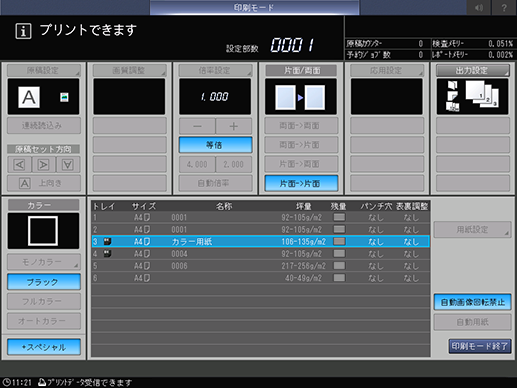The height and width of the screenshot is (388, 517).
Task: Click the 片面/両面 header
Action: pos(301,70)
